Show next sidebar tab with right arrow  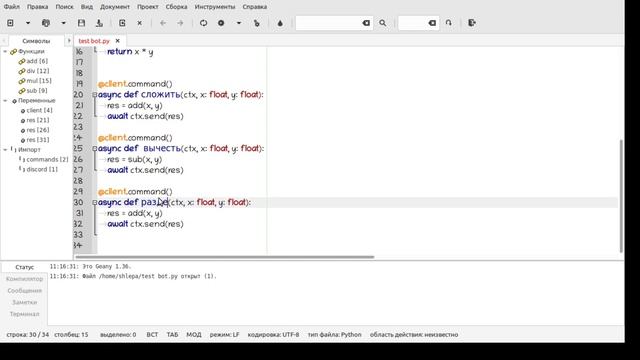coord(69,41)
